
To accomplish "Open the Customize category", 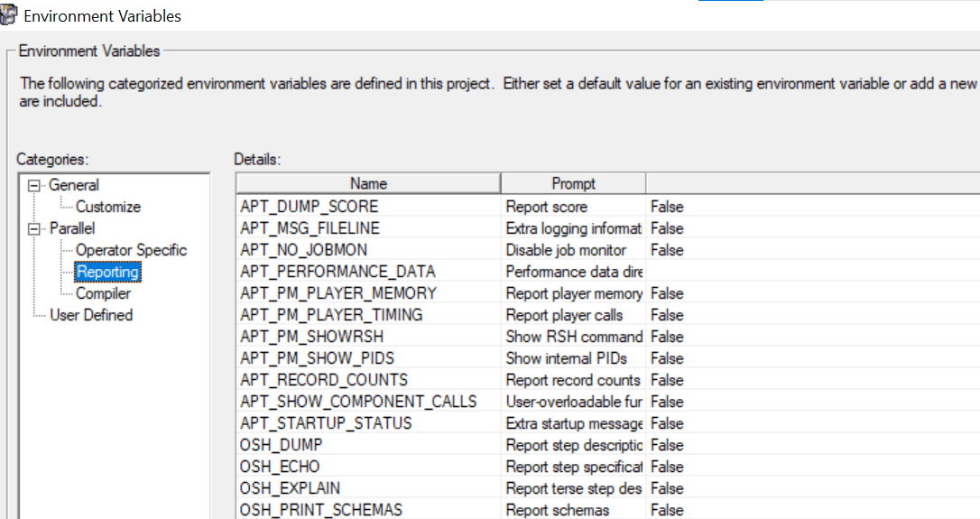I will pyautogui.click(x=108, y=207).
